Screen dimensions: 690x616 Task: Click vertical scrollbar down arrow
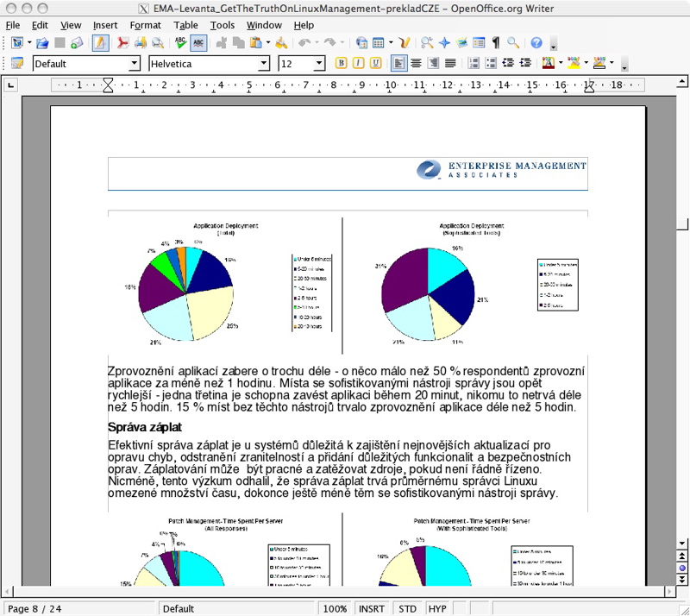point(682,544)
